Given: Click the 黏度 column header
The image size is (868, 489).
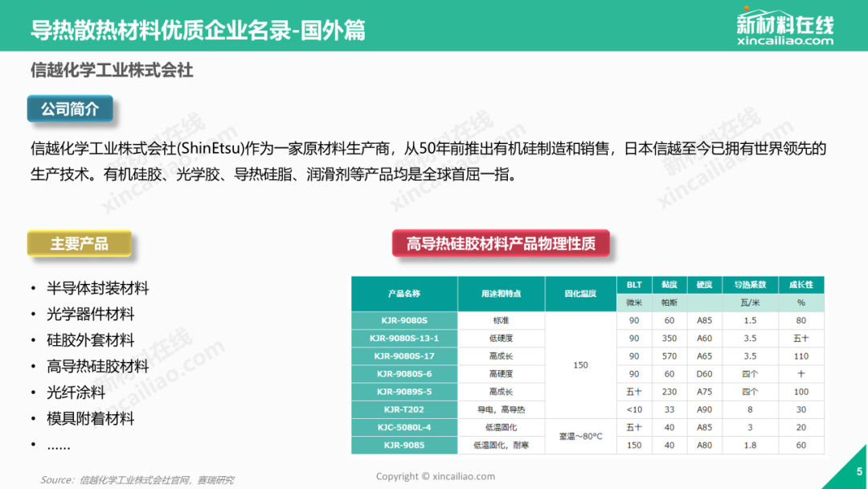Looking at the screenshot, I should [x=669, y=285].
